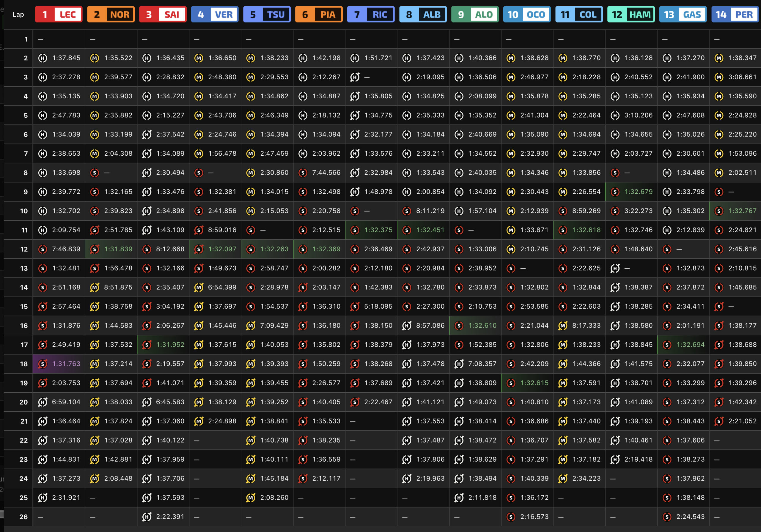Select the COL driver header badge
The width and height of the screenshot is (761, 532).
click(579, 14)
